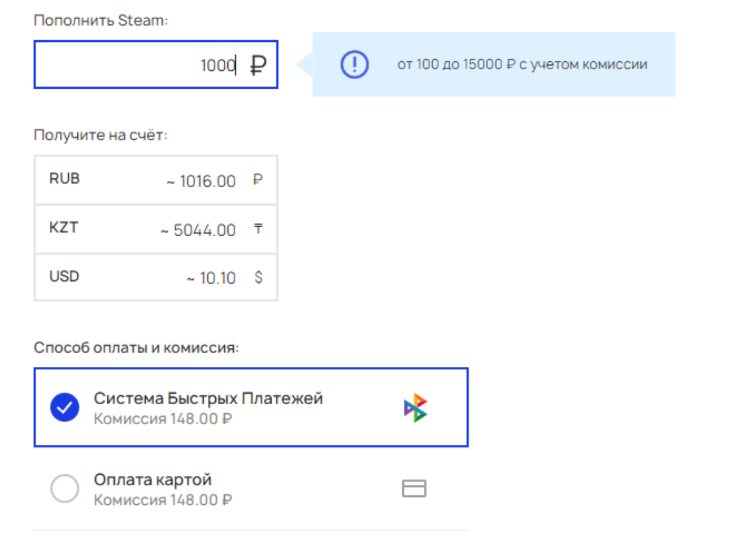Viewport: 744px width, 560px height.
Task: Click the RUB currency label
Action: pyautogui.click(x=64, y=179)
